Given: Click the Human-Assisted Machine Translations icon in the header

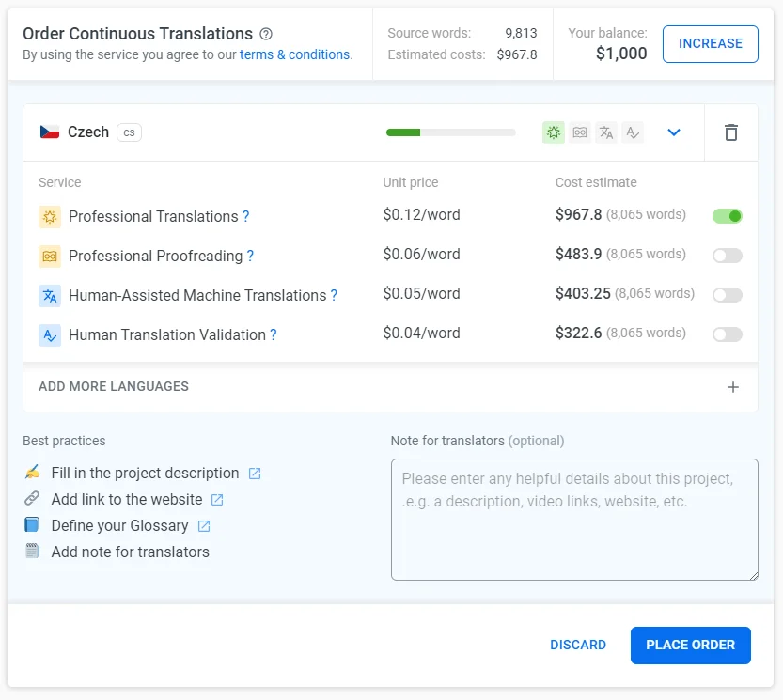Looking at the screenshot, I should point(606,132).
